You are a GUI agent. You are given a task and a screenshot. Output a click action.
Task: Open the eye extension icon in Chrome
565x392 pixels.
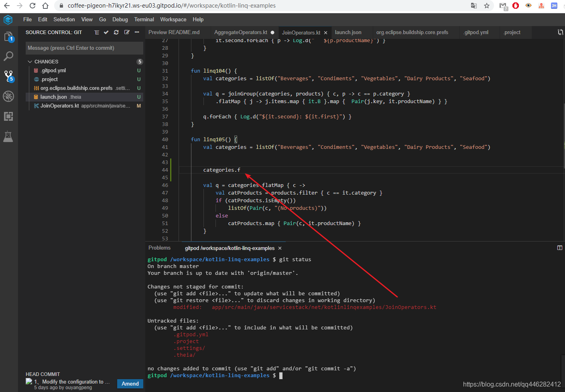click(529, 6)
